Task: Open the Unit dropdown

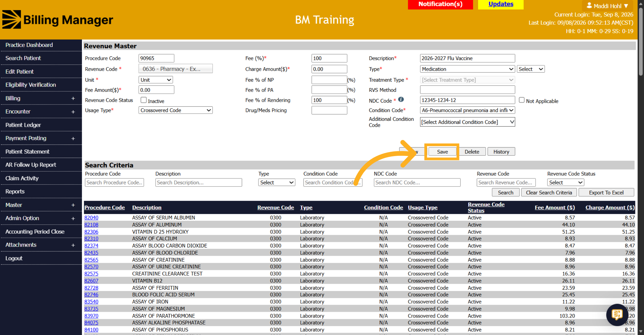Action: pos(156,80)
